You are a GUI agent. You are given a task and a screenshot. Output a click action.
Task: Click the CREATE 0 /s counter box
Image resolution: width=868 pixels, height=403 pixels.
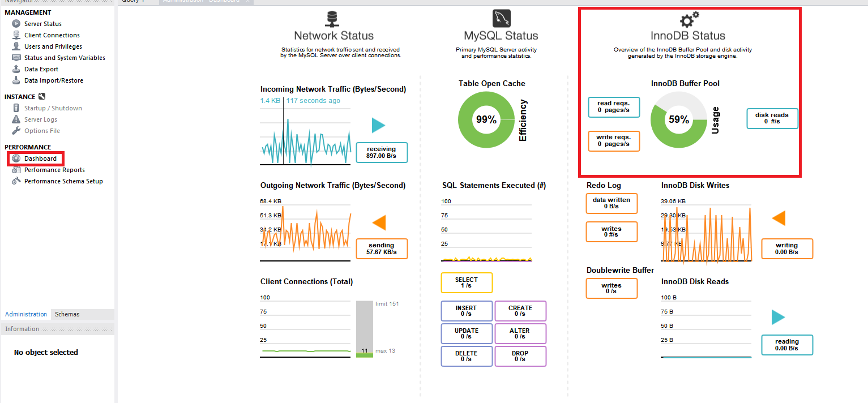[x=520, y=311]
